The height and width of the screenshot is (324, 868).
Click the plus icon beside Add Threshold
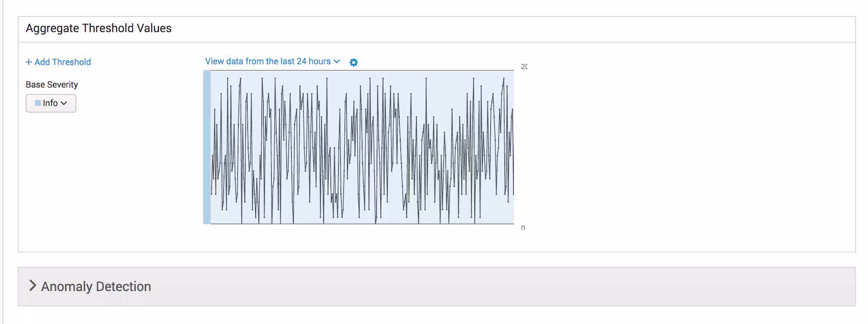28,62
